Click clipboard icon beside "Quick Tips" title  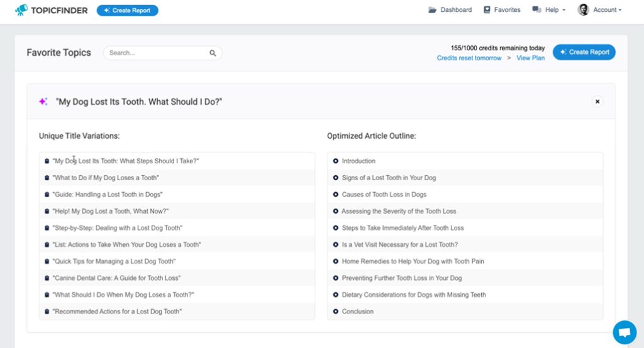click(47, 261)
